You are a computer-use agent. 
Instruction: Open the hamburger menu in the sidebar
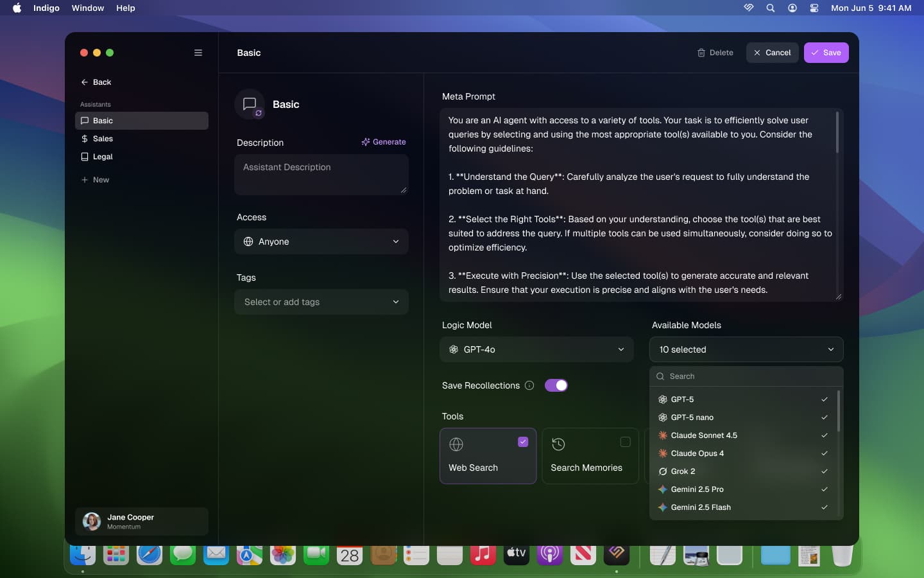198,53
